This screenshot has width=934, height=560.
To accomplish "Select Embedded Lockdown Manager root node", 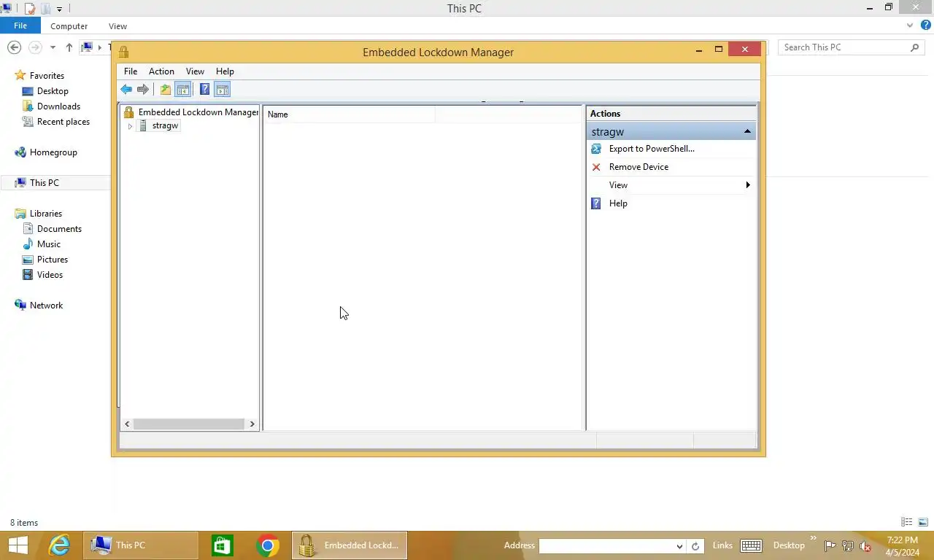I will (198, 112).
